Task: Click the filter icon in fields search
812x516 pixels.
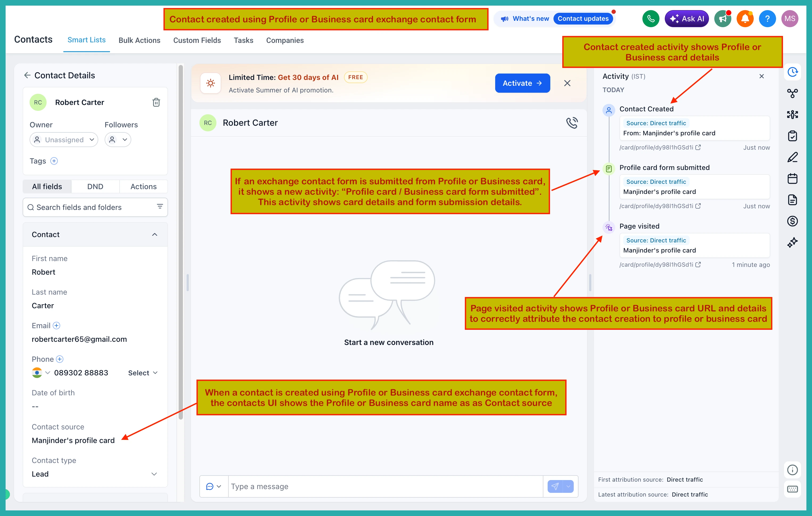Action: 160,206
